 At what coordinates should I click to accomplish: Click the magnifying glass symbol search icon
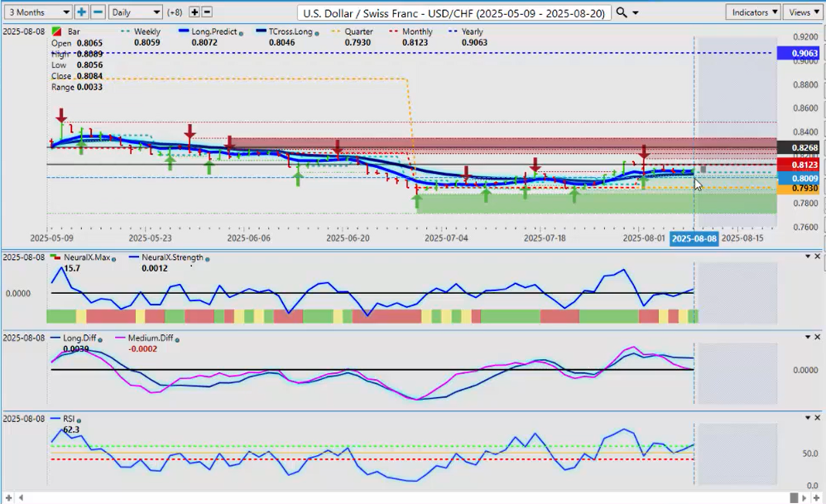623,12
